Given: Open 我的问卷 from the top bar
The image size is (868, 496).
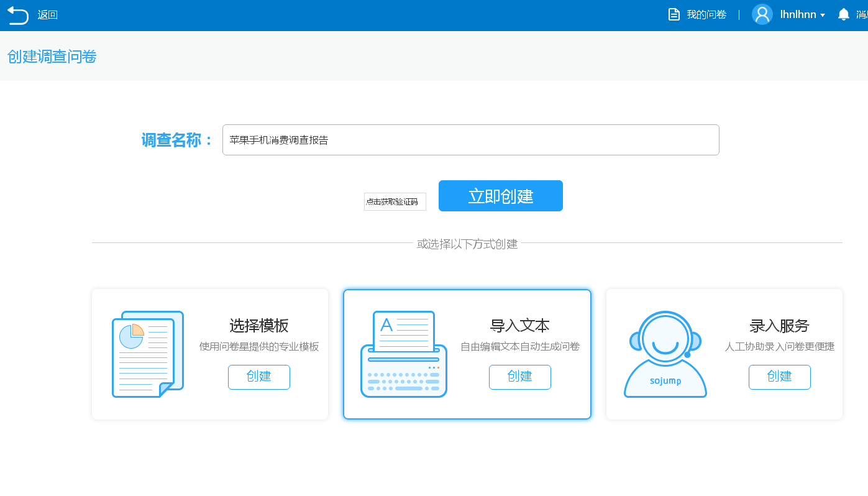Looking at the screenshot, I should [x=706, y=14].
